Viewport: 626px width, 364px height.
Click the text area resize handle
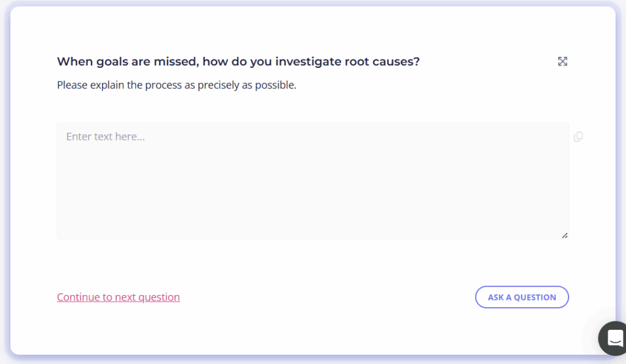564,235
